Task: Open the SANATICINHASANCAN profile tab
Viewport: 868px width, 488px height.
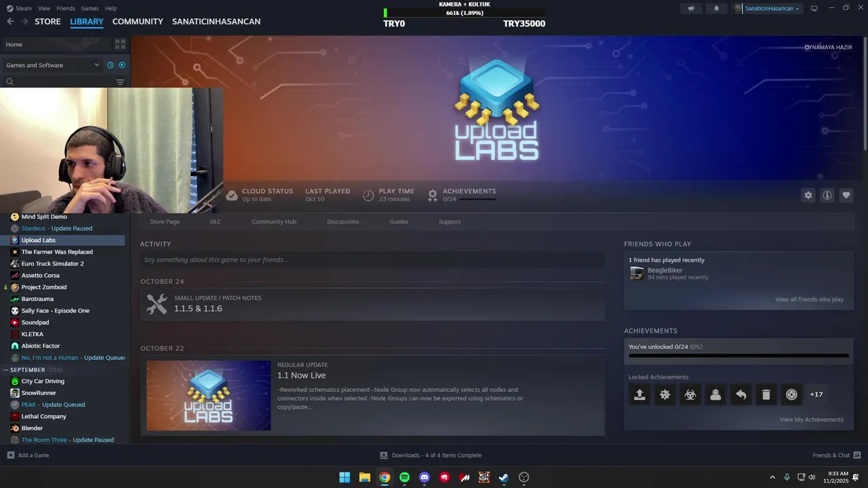Action: point(216,22)
